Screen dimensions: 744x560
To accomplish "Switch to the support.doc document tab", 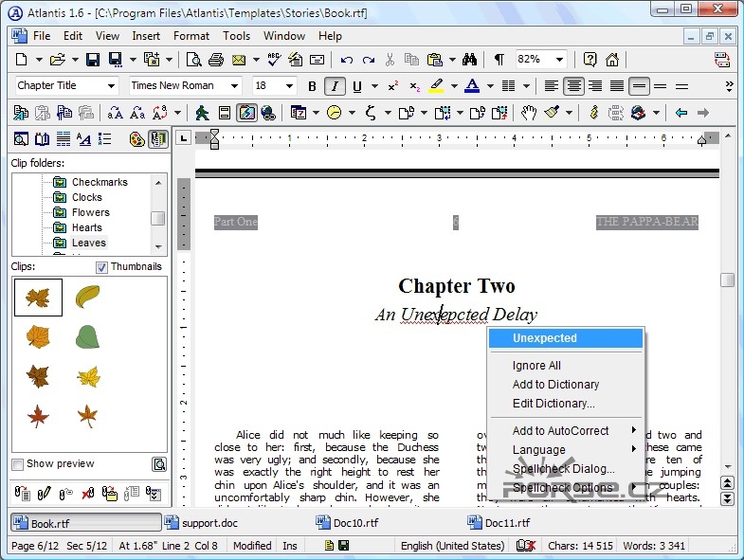I will (x=201, y=523).
